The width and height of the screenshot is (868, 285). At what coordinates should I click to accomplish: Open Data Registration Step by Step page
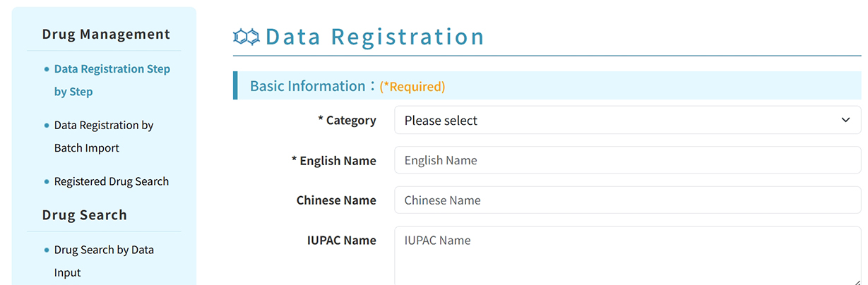[112, 80]
